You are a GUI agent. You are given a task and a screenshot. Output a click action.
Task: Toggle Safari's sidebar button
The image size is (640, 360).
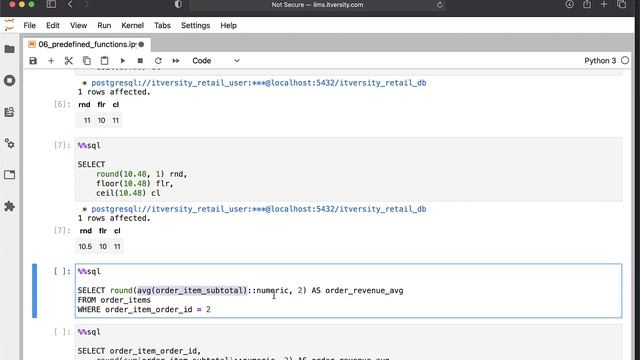pos(51,4)
